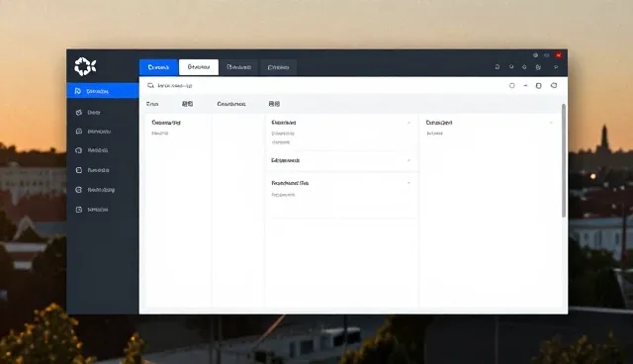The width and height of the screenshot is (633, 364).
Task: Click the white flower-shaped app logo
Action: pos(85,66)
